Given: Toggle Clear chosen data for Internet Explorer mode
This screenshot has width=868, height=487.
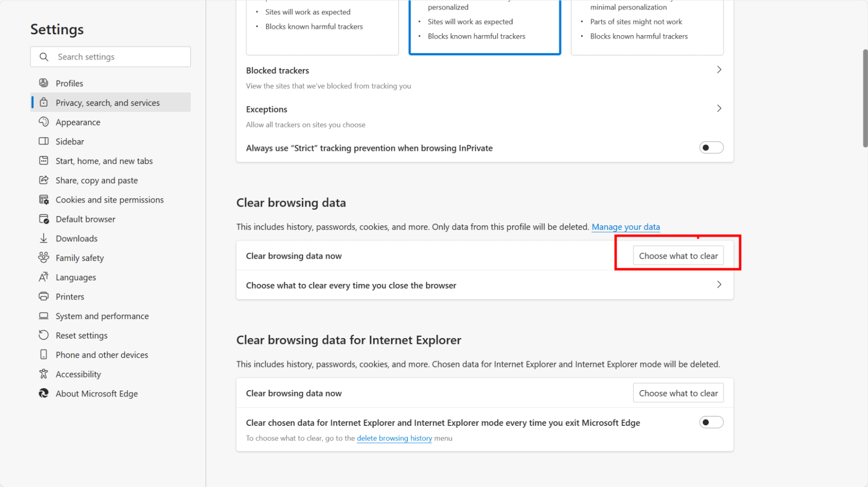Looking at the screenshot, I should point(711,422).
